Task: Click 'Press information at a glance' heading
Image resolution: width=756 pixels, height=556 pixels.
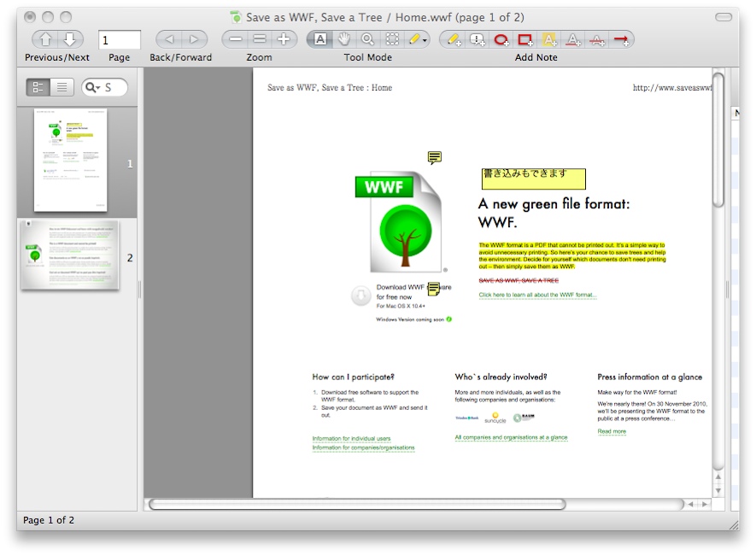Action: click(649, 377)
